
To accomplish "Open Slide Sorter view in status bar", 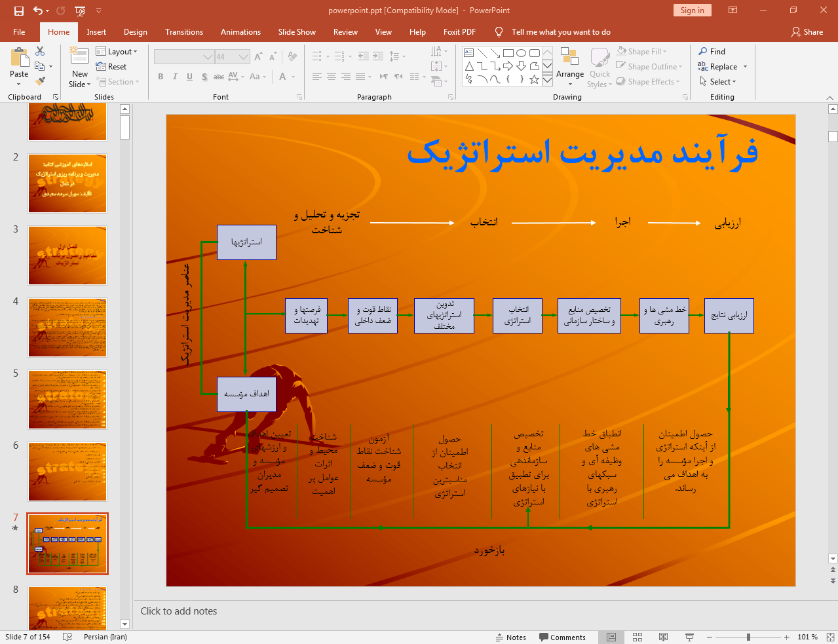I will (637, 637).
